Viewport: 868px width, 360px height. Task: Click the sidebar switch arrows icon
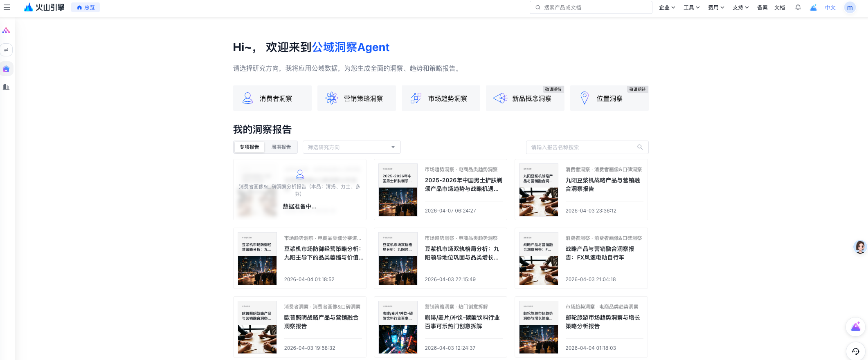point(6,50)
